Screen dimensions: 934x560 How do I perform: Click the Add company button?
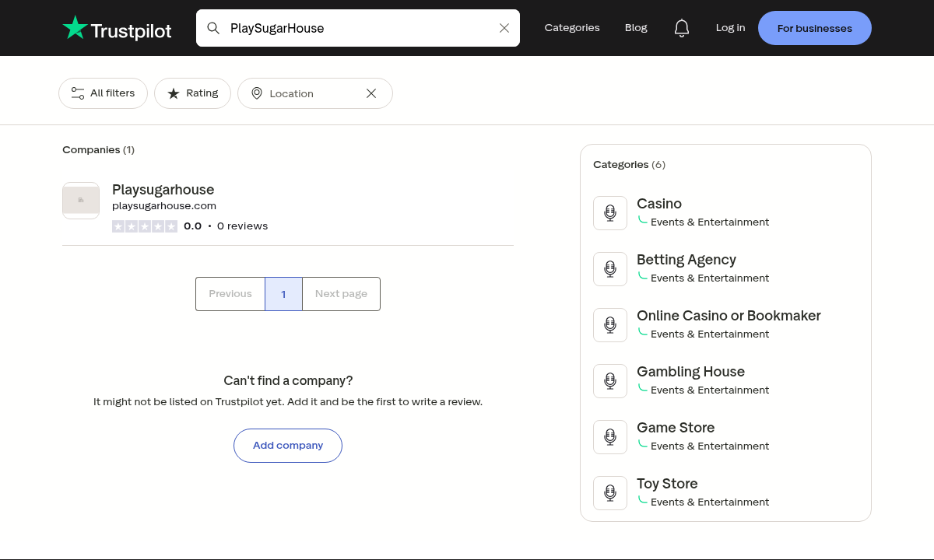(288, 446)
